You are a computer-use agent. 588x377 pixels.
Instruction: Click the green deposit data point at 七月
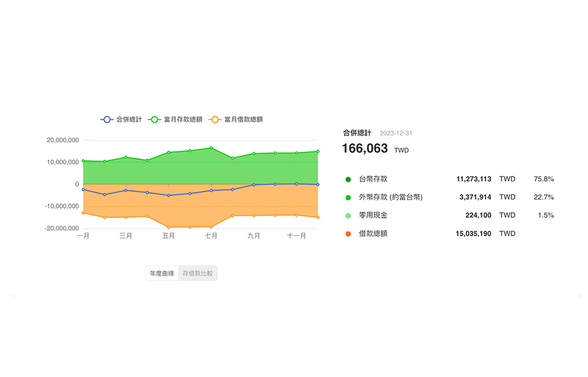click(x=211, y=148)
